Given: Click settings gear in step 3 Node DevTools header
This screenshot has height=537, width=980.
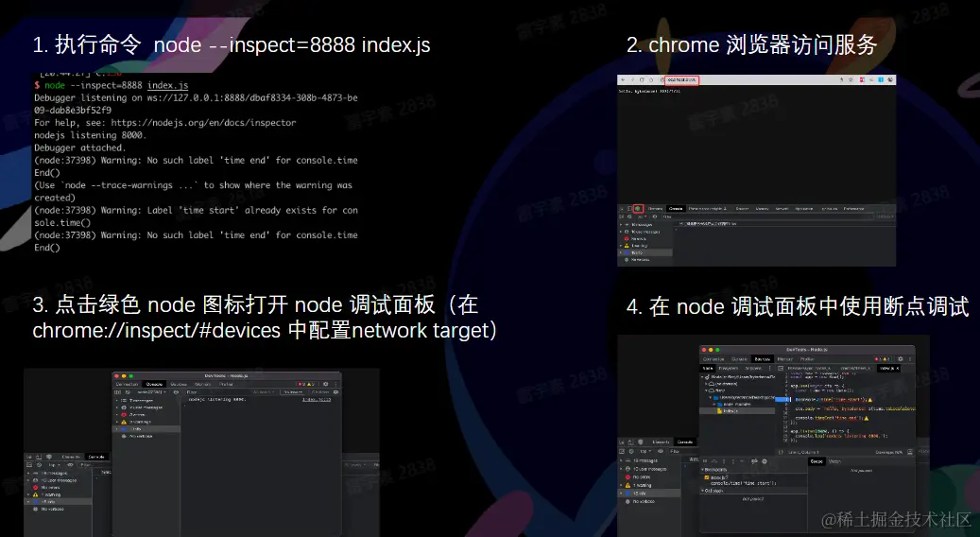Looking at the screenshot, I should (326, 384).
